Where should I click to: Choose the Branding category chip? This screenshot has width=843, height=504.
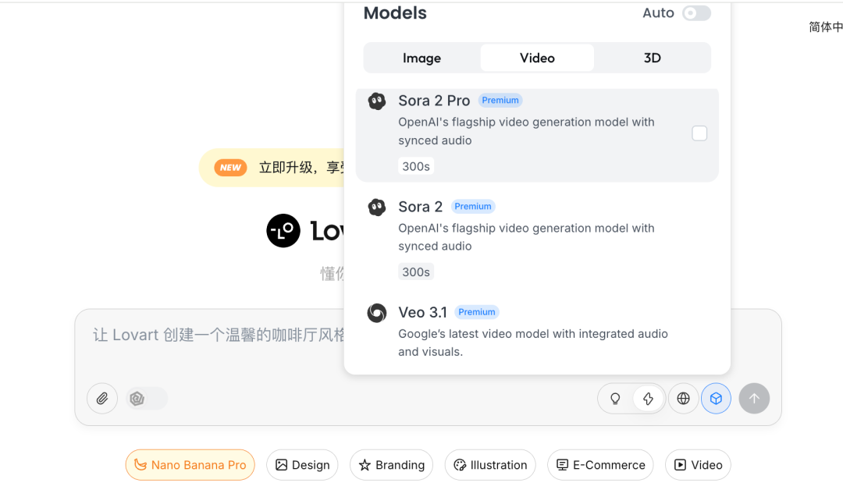click(391, 465)
